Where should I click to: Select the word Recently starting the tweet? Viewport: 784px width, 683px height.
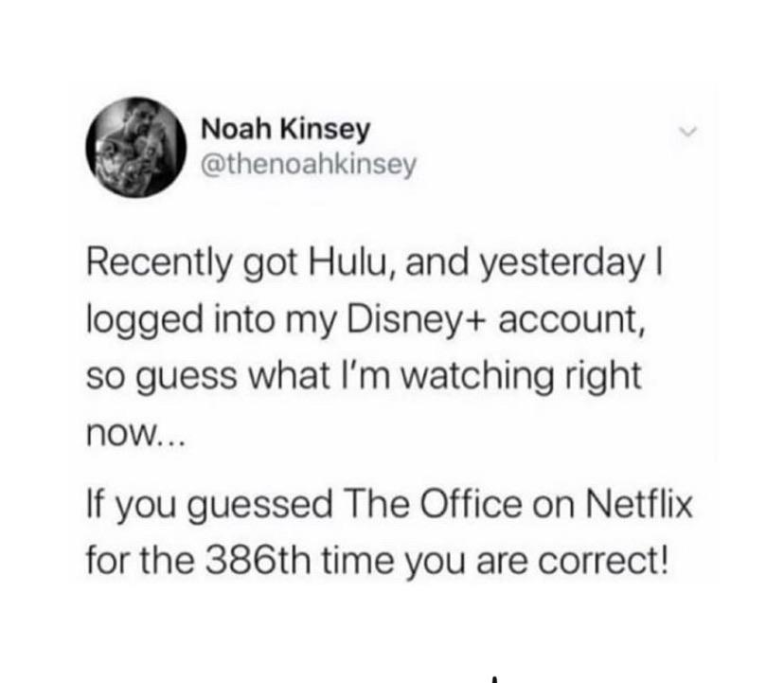coord(159,264)
